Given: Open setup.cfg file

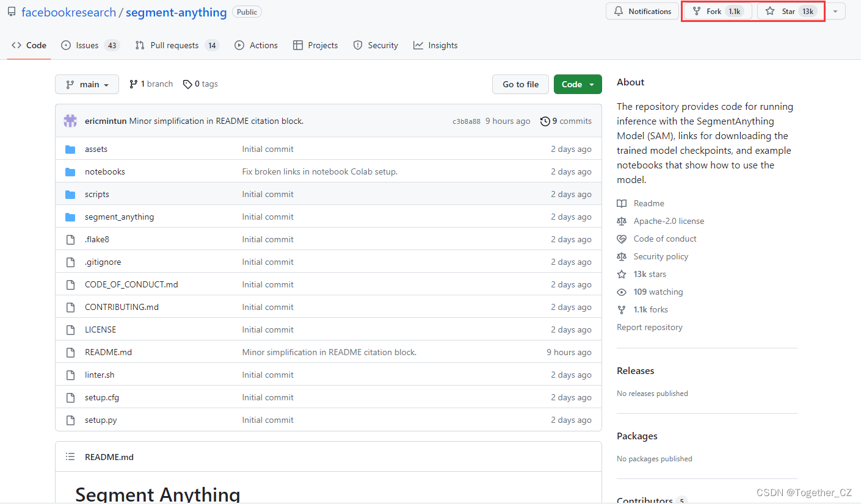Looking at the screenshot, I should (x=102, y=397).
